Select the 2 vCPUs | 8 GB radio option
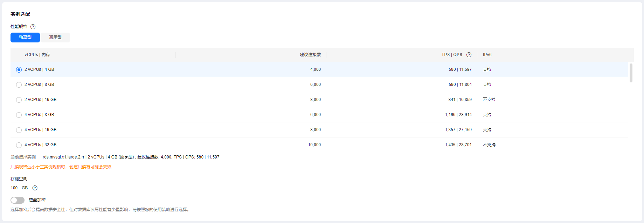Screen dimensions: 644x223 click(19, 85)
